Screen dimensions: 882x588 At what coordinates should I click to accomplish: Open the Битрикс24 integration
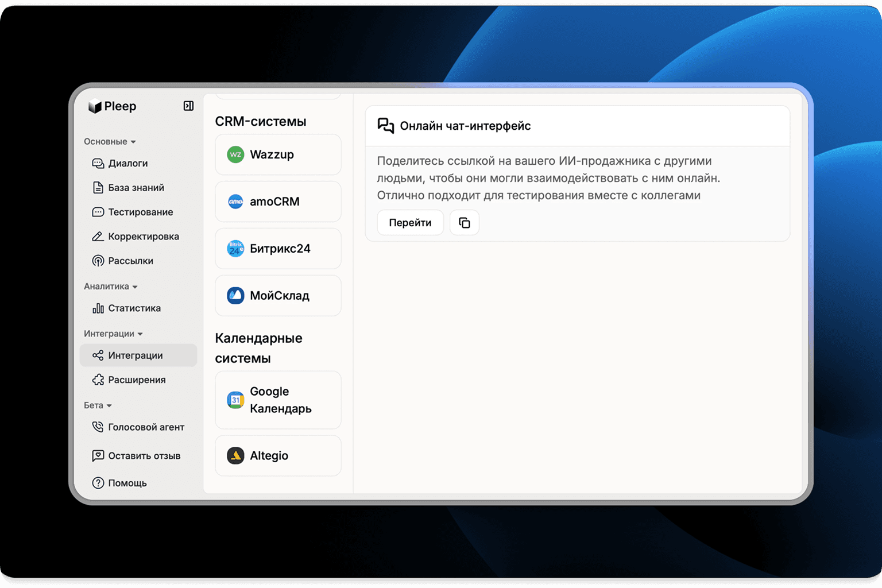pos(278,249)
